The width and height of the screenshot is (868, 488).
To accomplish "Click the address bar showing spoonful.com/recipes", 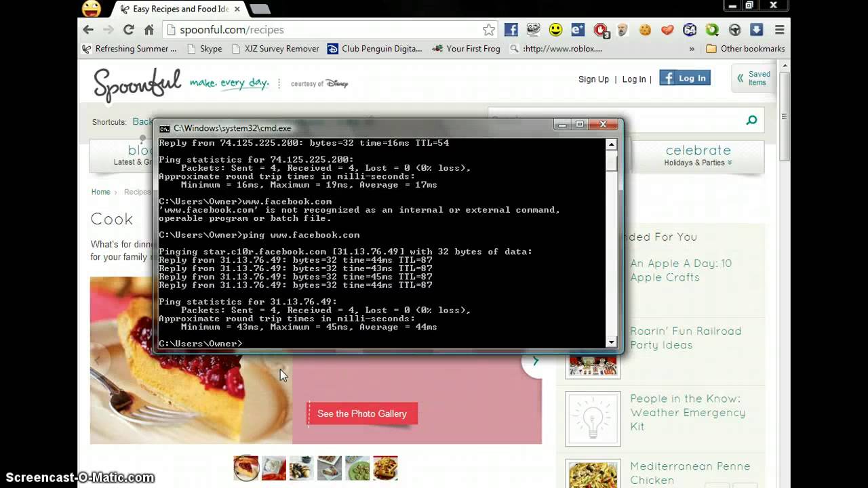I will [329, 30].
